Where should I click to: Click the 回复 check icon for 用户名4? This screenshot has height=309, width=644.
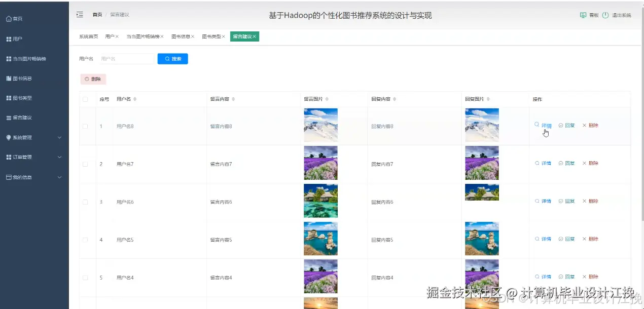561,277
